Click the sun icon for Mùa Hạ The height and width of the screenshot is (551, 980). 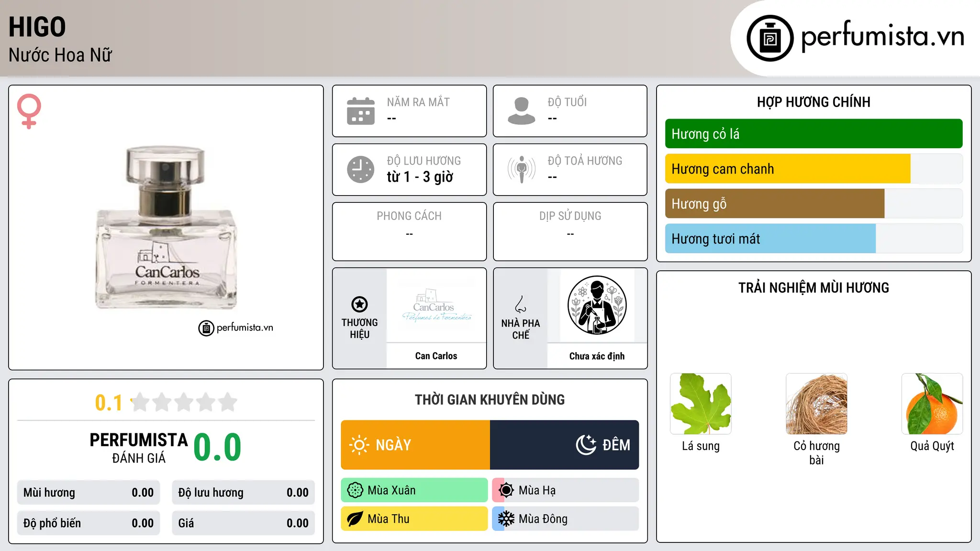pyautogui.click(x=506, y=490)
